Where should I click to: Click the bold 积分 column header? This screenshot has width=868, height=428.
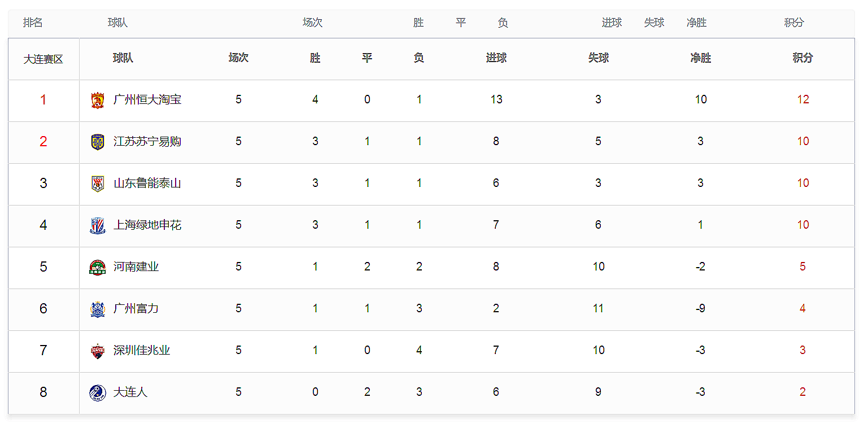pos(802,58)
